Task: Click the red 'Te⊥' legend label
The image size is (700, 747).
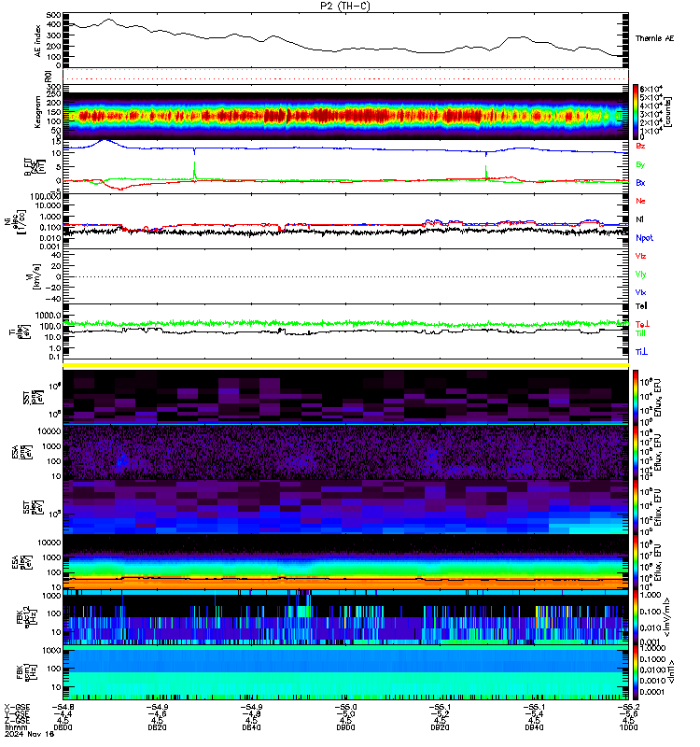Action: click(x=642, y=324)
